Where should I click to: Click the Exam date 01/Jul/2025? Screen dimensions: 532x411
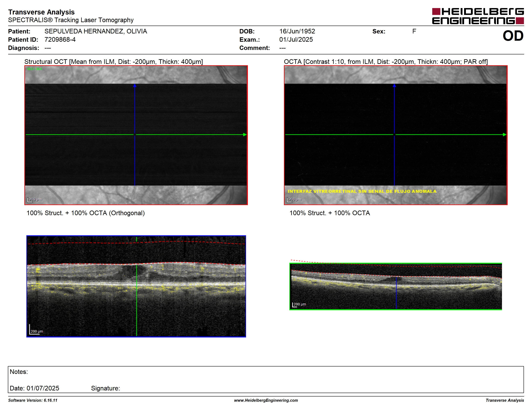296,39
